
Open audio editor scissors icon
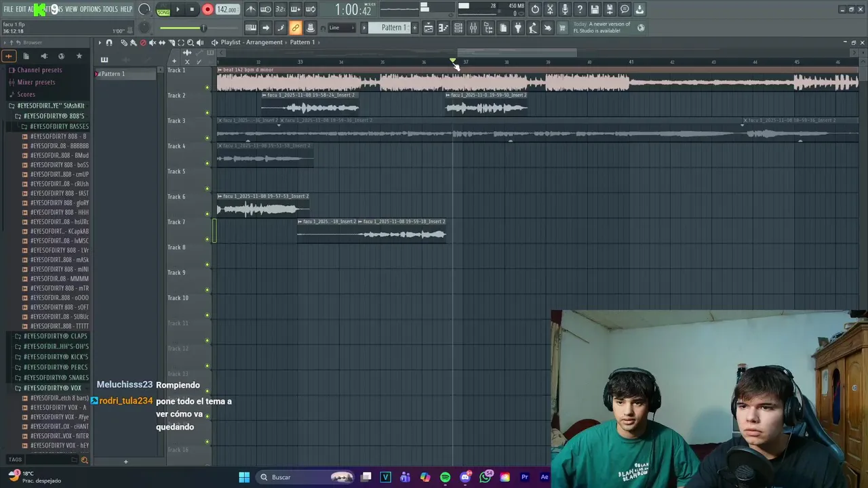click(x=550, y=9)
